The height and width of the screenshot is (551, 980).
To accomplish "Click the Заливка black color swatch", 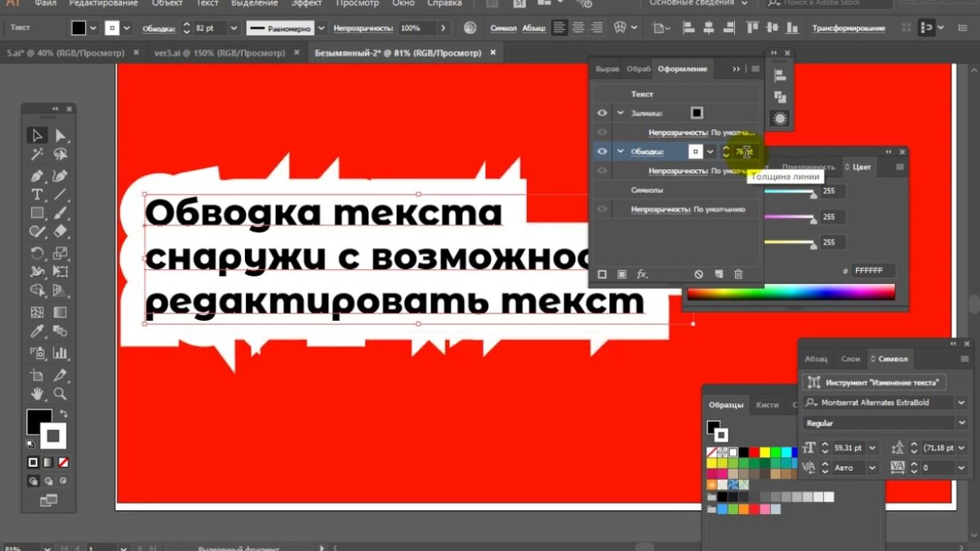I will (x=697, y=113).
